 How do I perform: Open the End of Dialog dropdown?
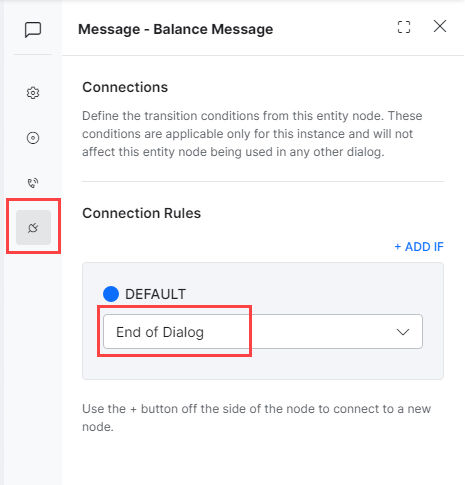(x=263, y=332)
